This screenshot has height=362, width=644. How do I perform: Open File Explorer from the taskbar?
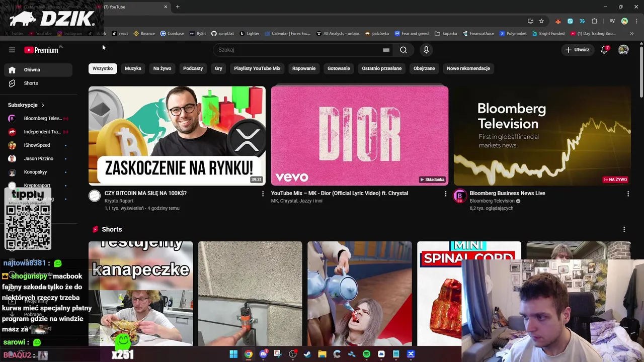322,354
